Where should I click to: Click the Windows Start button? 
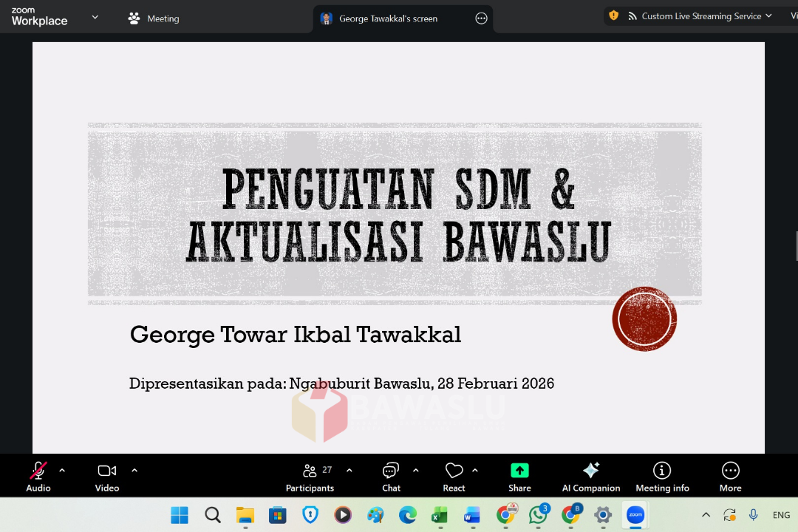180,515
